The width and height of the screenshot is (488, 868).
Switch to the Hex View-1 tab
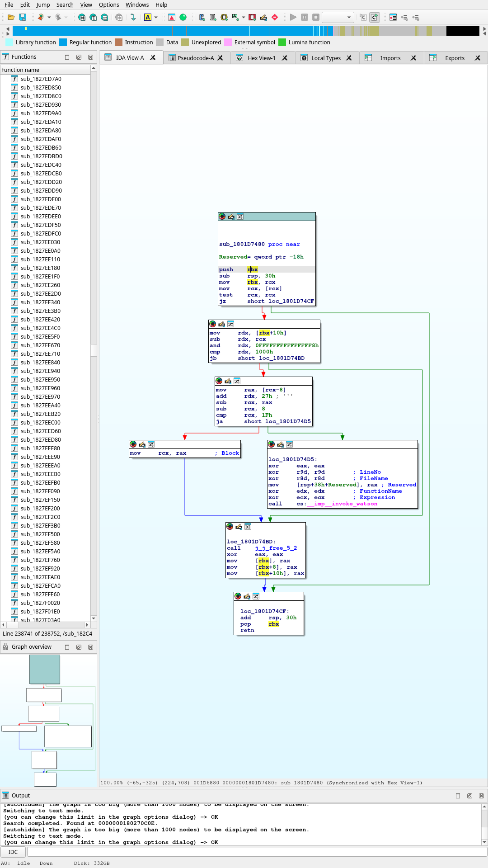[261, 58]
